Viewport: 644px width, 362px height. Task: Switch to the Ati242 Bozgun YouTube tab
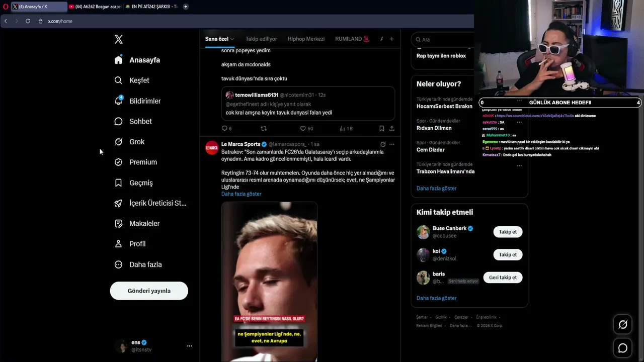(95, 7)
